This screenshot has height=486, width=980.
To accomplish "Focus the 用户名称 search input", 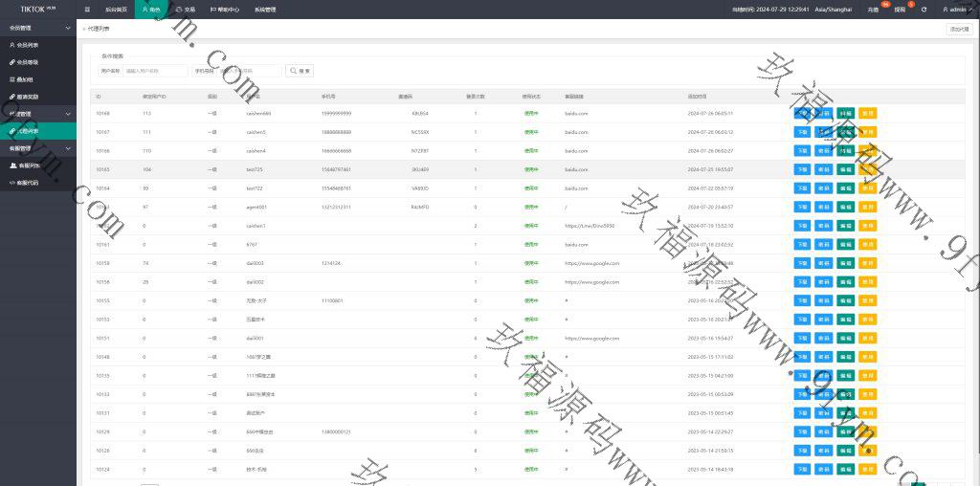I will tap(155, 71).
